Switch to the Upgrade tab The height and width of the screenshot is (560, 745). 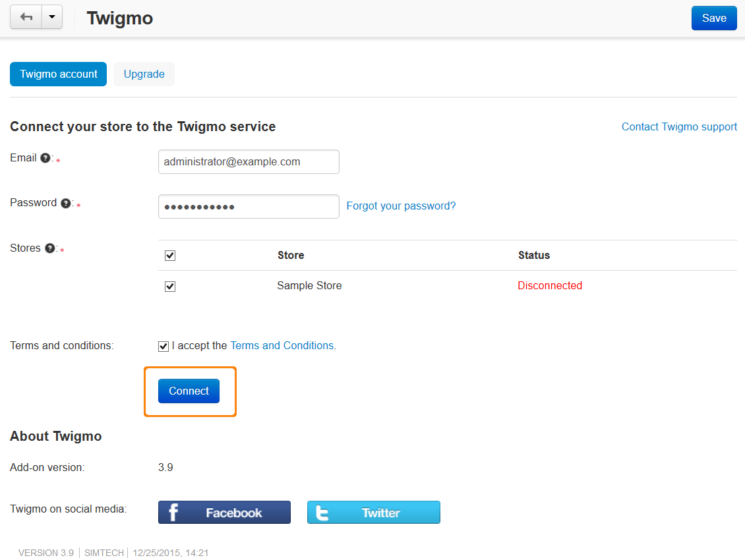pyautogui.click(x=144, y=74)
